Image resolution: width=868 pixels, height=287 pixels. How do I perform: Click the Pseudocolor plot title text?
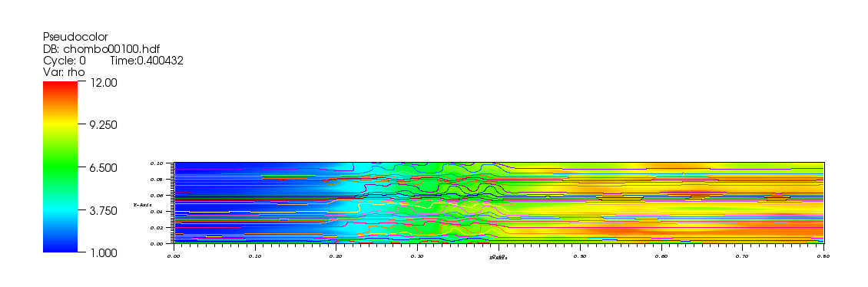(75, 37)
